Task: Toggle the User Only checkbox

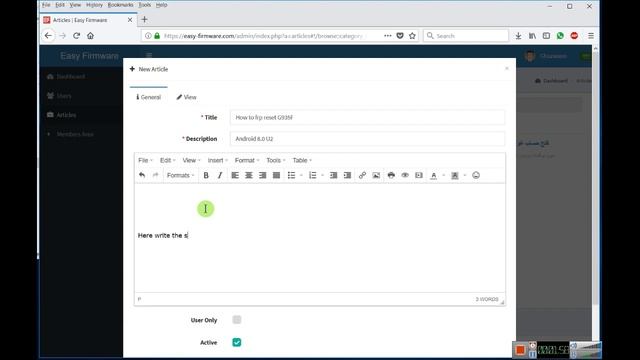Action: click(237, 320)
